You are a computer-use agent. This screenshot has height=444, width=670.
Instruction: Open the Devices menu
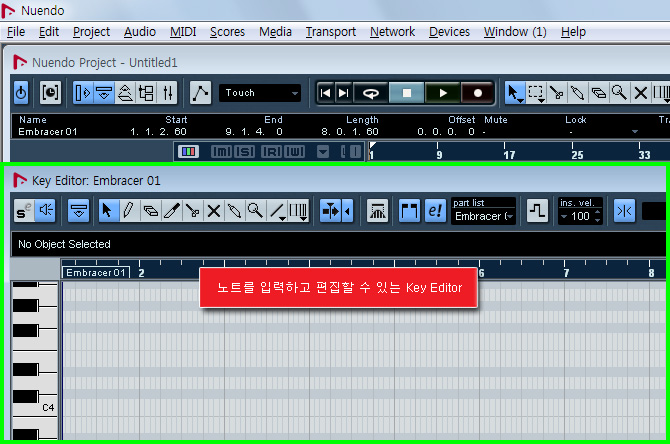(x=449, y=32)
